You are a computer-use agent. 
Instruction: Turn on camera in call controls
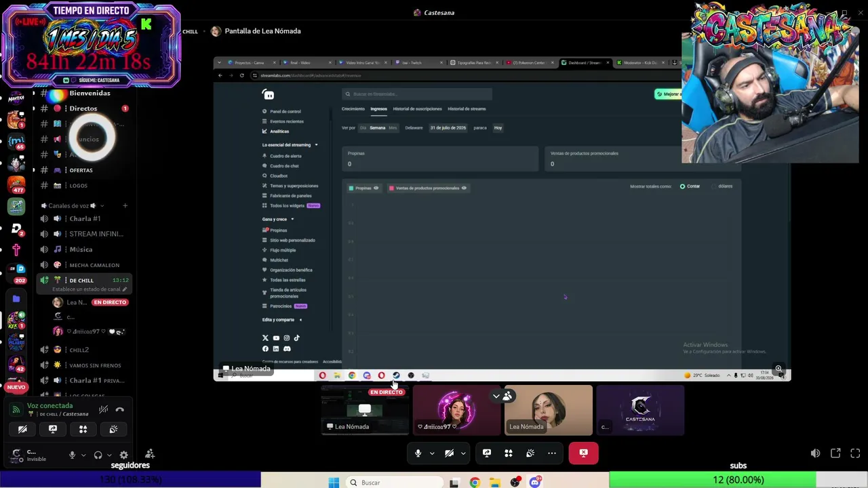coord(449,453)
